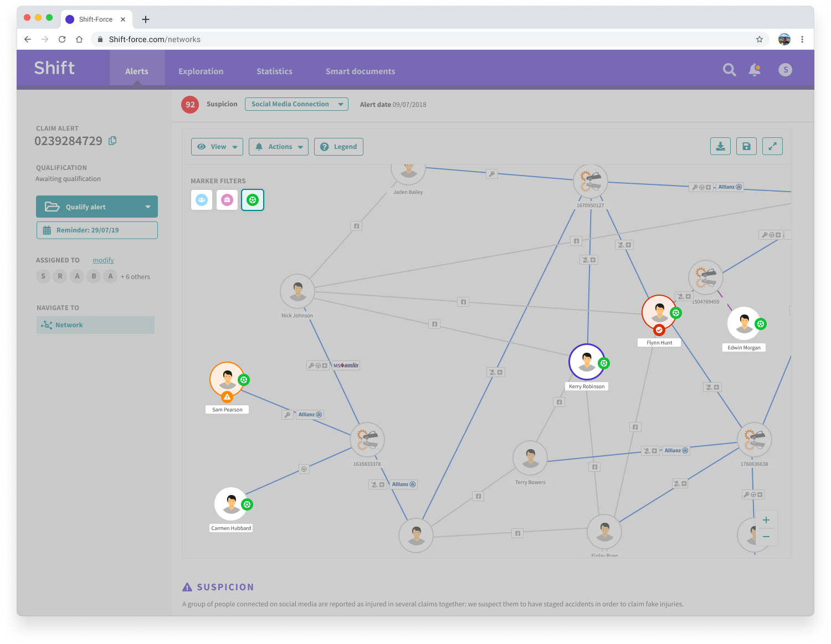Open the Network navigation item
The image size is (831, 644).
[95, 325]
